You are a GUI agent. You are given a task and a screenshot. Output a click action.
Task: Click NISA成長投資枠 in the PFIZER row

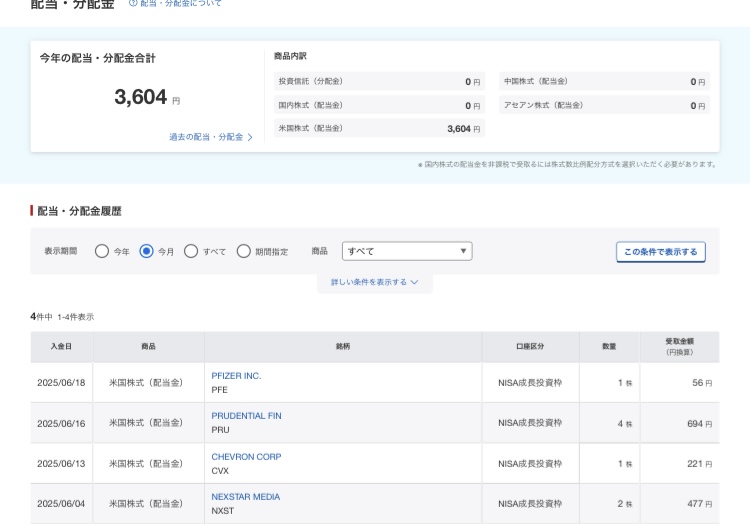[530, 383]
